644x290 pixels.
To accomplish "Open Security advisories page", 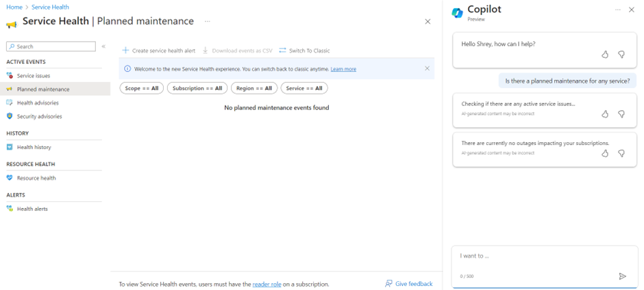I will click(x=40, y=116).
